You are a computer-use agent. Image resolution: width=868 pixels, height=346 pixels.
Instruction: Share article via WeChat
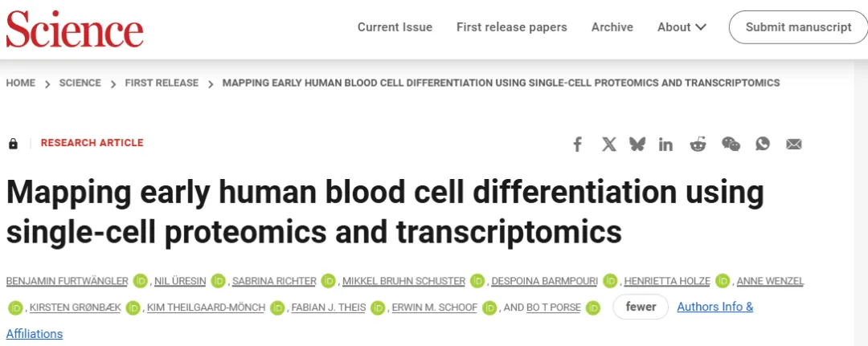point(731,145)
